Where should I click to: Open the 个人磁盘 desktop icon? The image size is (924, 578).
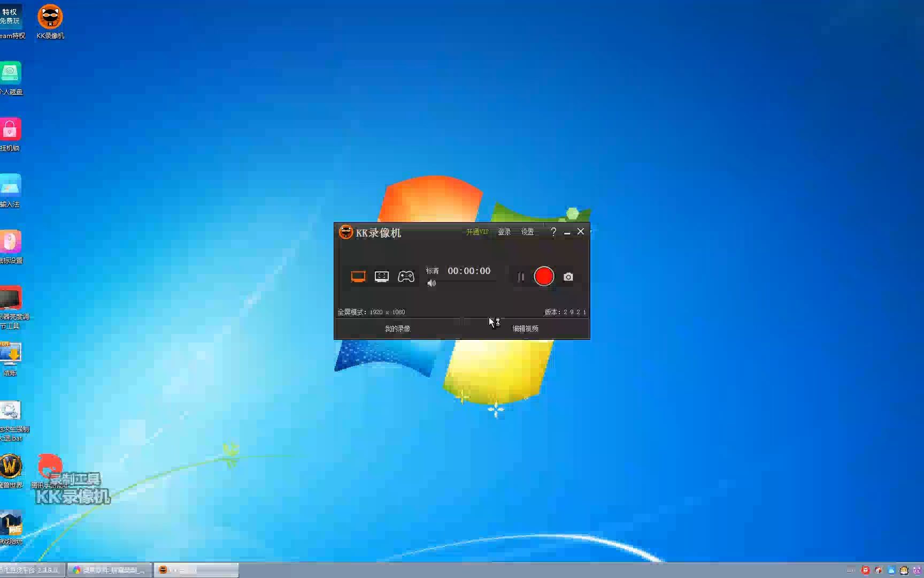(x=11, y=78)
